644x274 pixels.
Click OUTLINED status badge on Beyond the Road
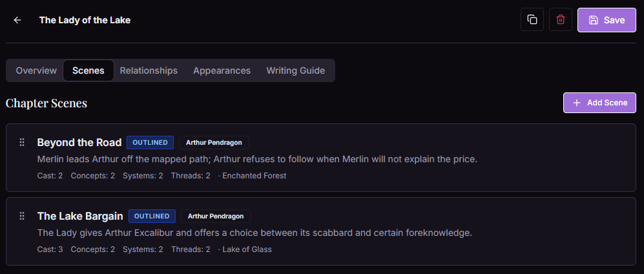(150, 143)
